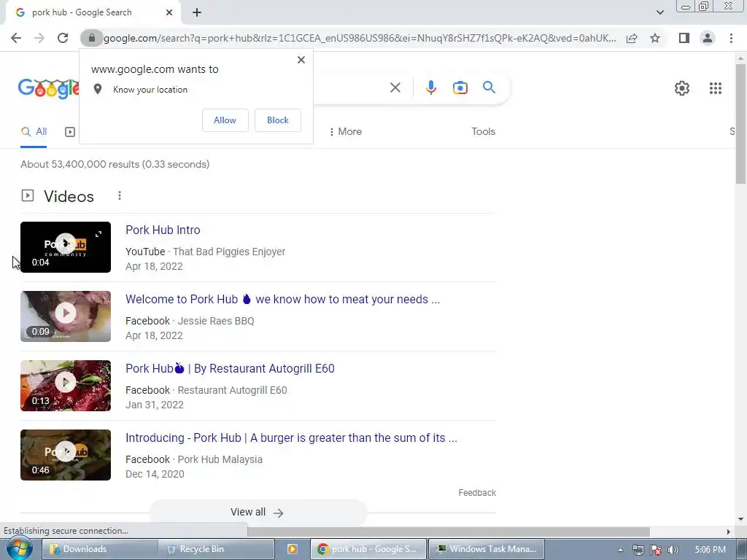Viewport: 747px width, 560px height.
Task: Block Google location access
Action: pyautogui.click(x=278, y=120)
